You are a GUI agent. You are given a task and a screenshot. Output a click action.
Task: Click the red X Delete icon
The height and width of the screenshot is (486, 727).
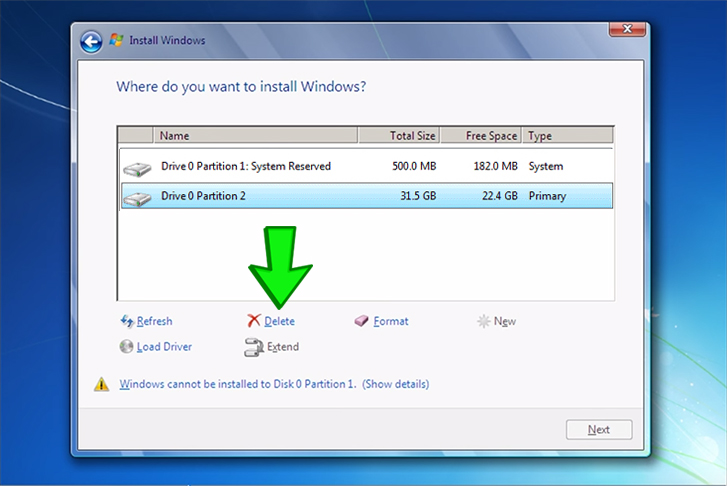click(x=254, y=320)
